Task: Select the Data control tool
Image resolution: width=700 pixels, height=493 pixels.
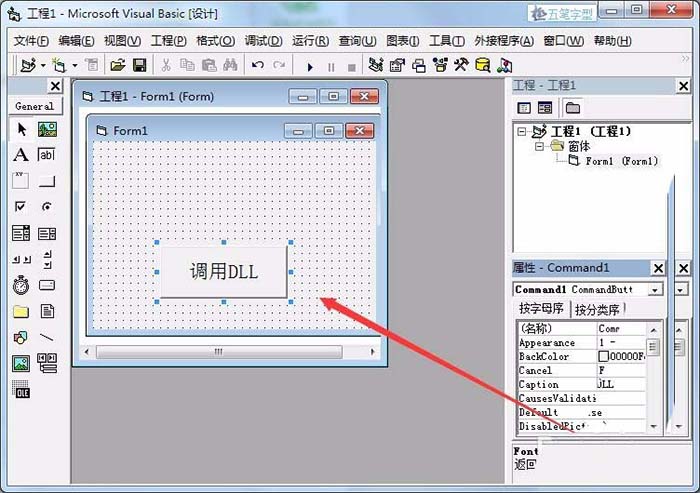Action: coord(47,363)
